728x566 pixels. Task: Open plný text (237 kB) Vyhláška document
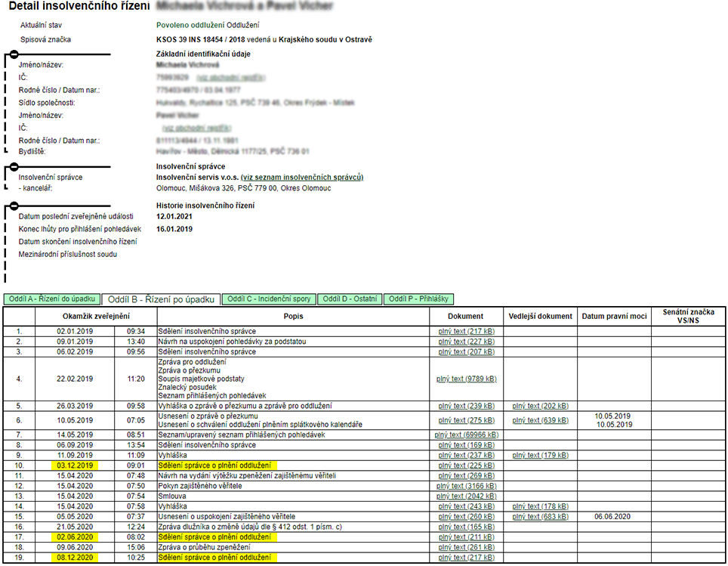click(x=466, y=455)
